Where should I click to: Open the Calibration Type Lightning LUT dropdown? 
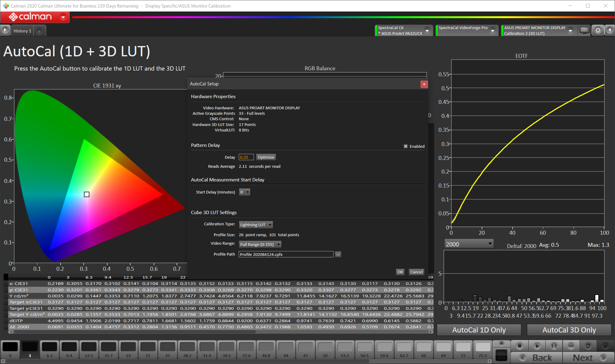coord(256,225)
